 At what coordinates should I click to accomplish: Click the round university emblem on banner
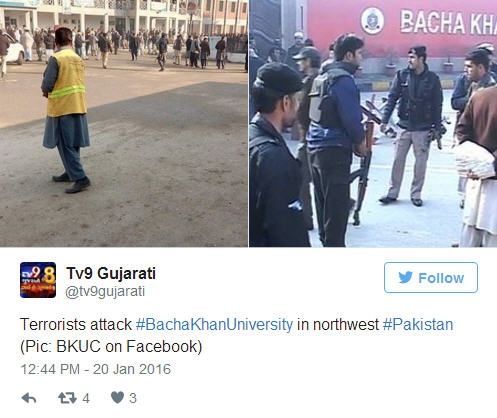[372, 21]
